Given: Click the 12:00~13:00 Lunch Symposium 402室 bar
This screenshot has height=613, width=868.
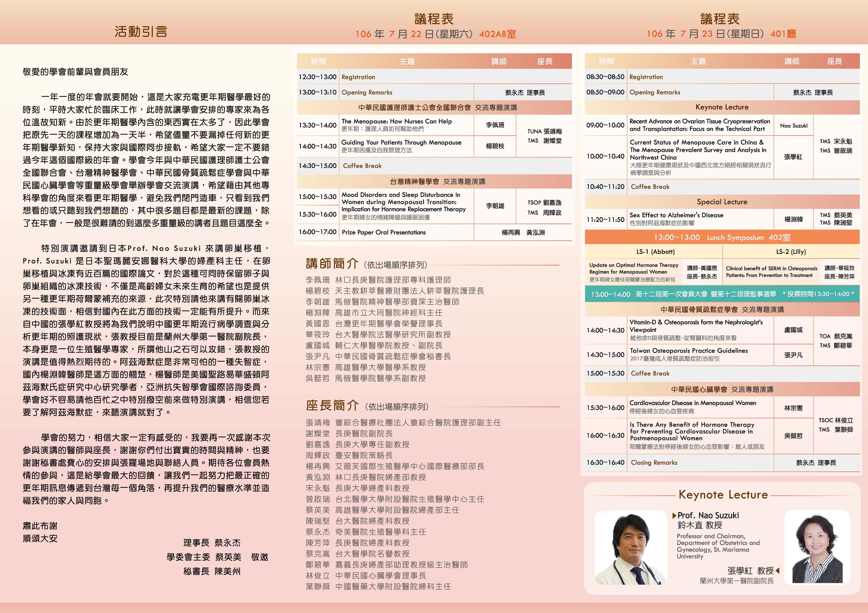Looking at the screenshot, I should pos(722,237).
